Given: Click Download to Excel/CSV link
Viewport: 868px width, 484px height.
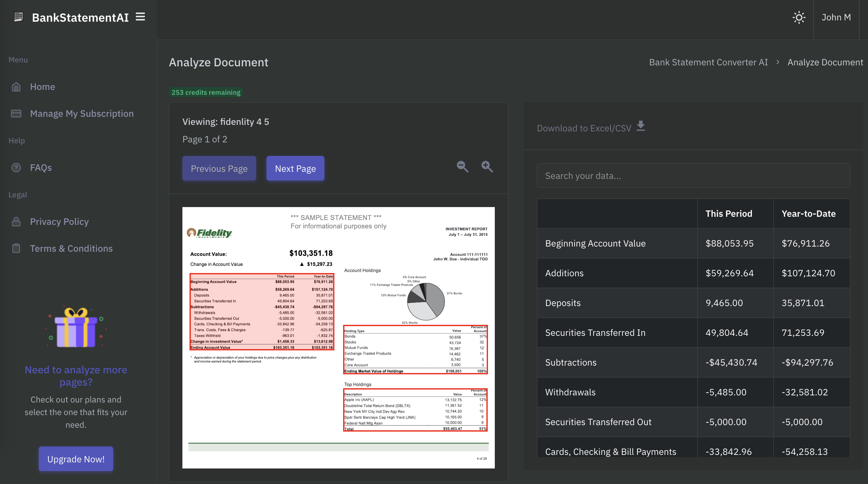Looking at the screenshot, I should point(584,128).
